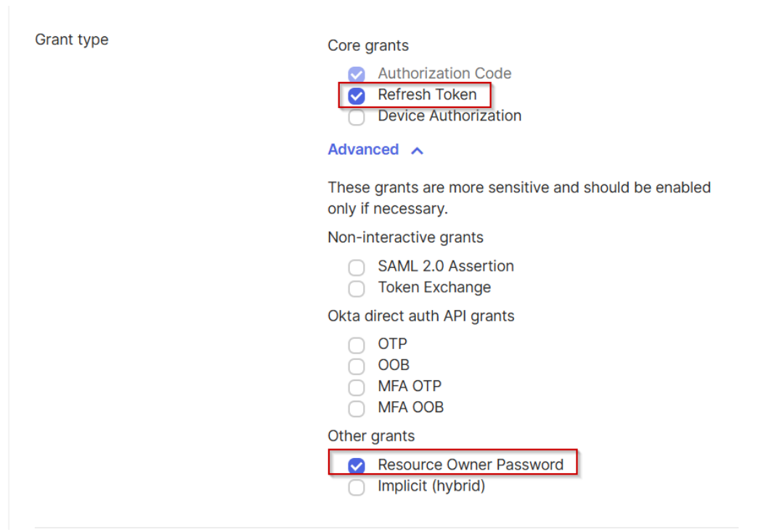Enable the Device Authorization checkbox

[357, 117]
